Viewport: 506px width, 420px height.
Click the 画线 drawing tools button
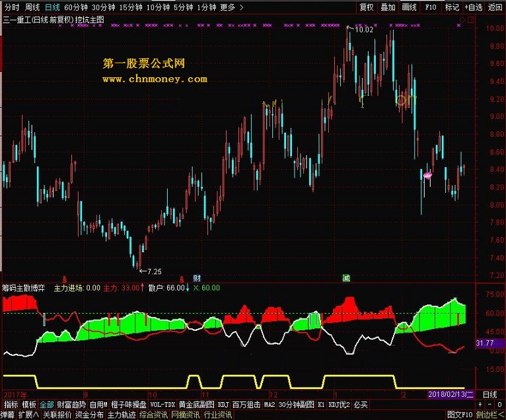coord(409,7)
